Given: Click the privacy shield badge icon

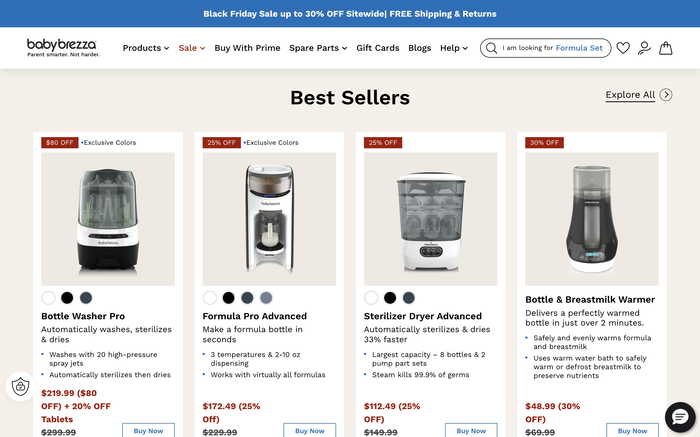Looking at the screenshot, I should pos(20,386).
